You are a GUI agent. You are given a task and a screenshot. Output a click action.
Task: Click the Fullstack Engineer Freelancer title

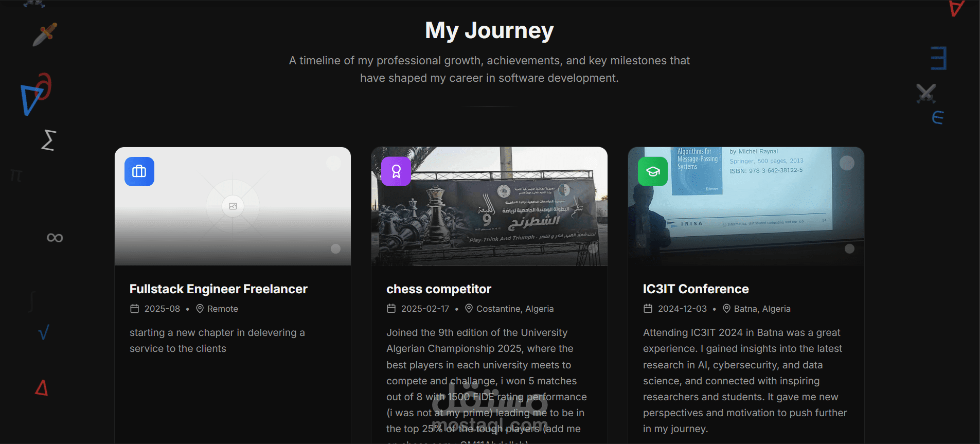(219, 289)
